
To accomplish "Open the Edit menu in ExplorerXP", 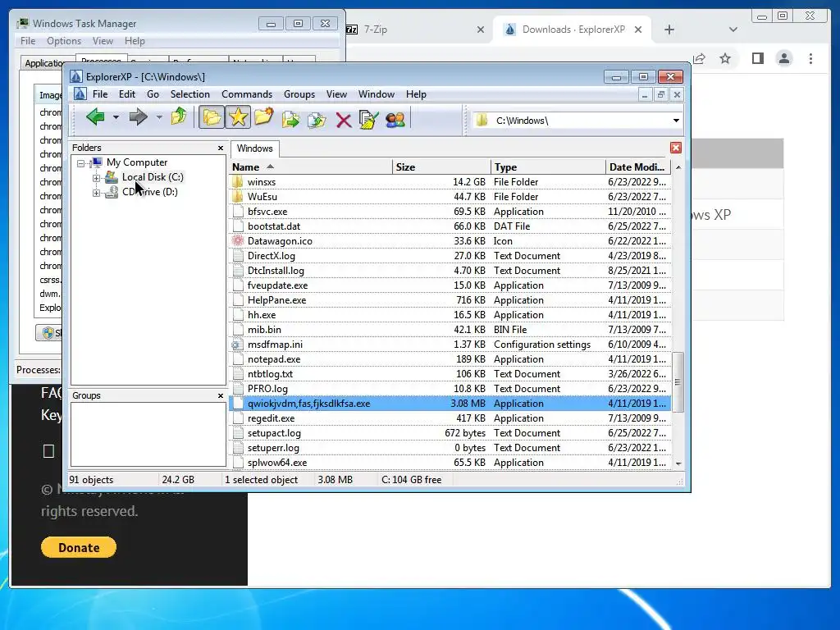I will 127,94.
